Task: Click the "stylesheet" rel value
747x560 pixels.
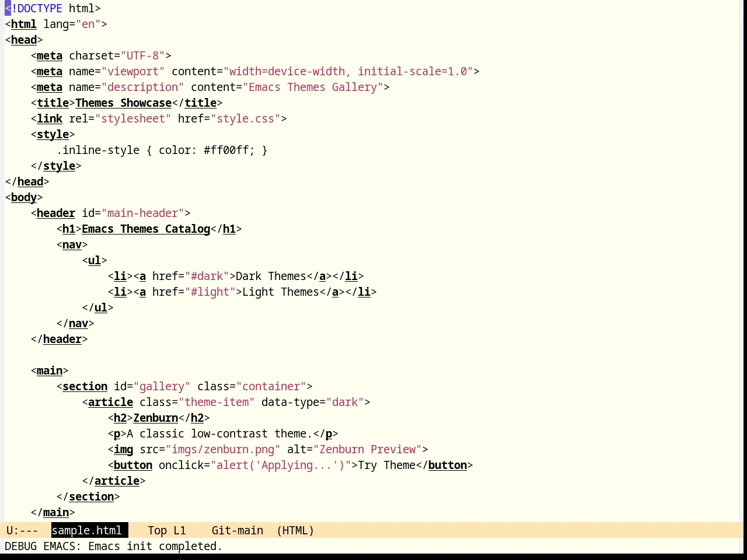Action: point(133,118)
